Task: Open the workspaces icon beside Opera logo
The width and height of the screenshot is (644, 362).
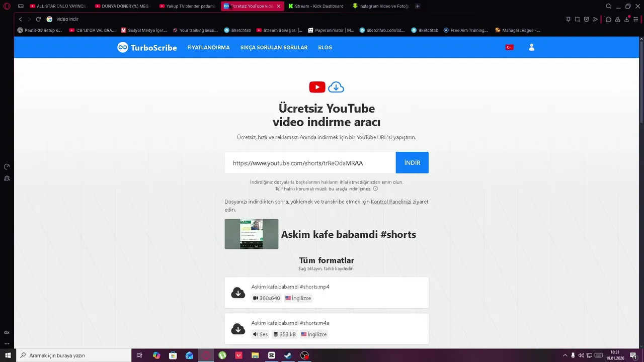Action: 21,6
